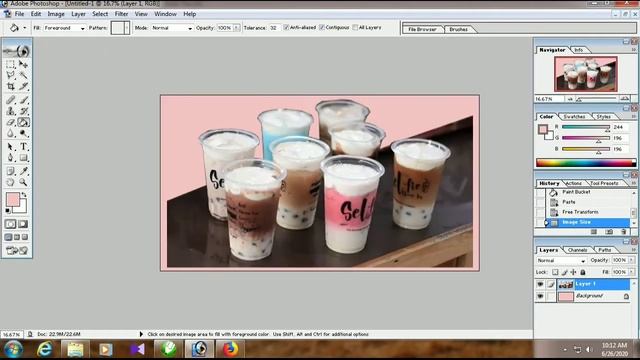Swap foreground and background colors
The width and height of the screenshot is (640, 360).
(24, 195)
